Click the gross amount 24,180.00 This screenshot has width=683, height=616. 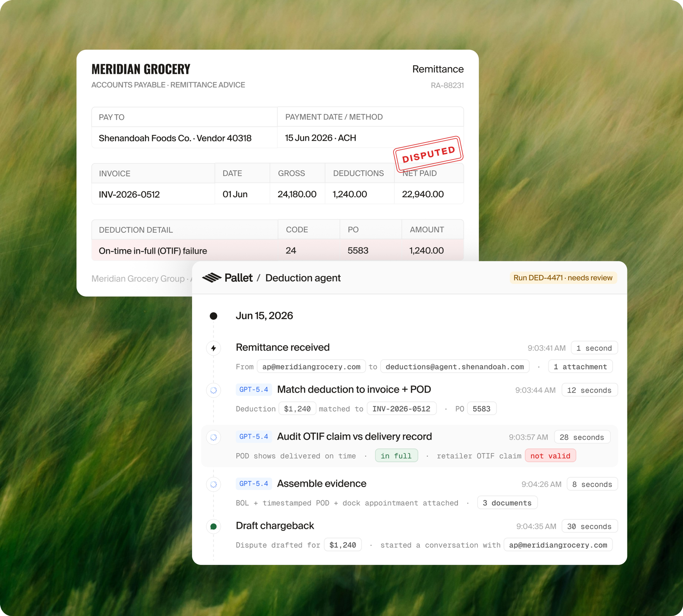coord(297,194)
